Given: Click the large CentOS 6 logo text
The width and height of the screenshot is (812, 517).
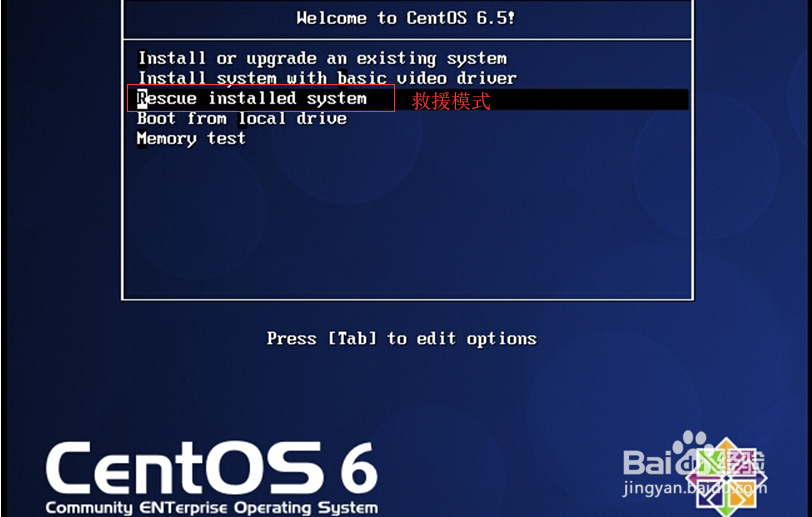Looking at the screenshot, I should [211, 468].
